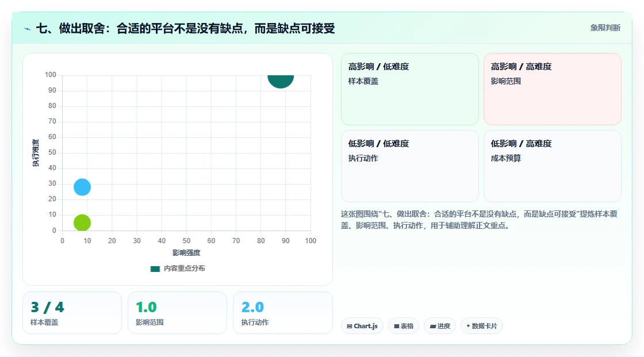Click the description paragraph starting 这张图围绕

[479, 220]
